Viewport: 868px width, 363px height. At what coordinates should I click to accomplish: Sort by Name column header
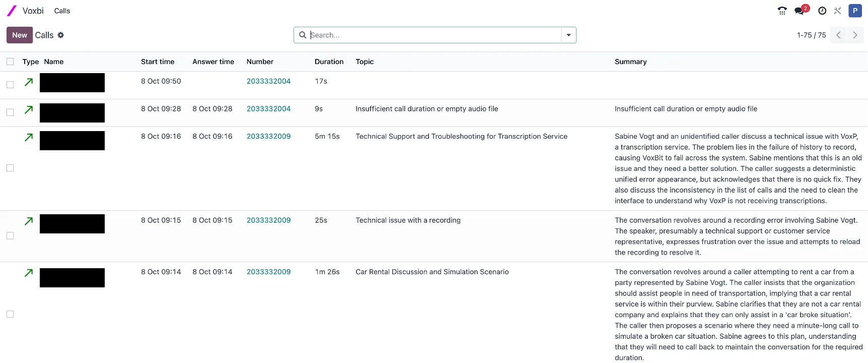click(x=54, y=62)
